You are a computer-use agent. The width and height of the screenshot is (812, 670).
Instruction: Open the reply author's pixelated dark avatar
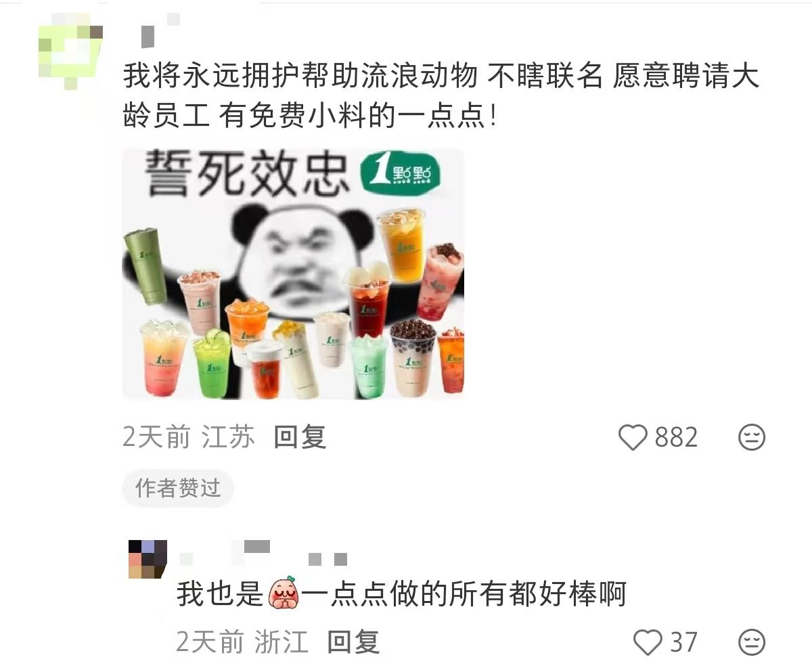pos(148,559)
